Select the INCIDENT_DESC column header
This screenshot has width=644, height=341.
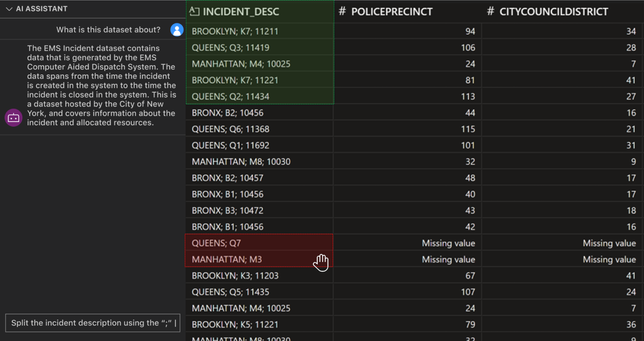click(241, 12)
